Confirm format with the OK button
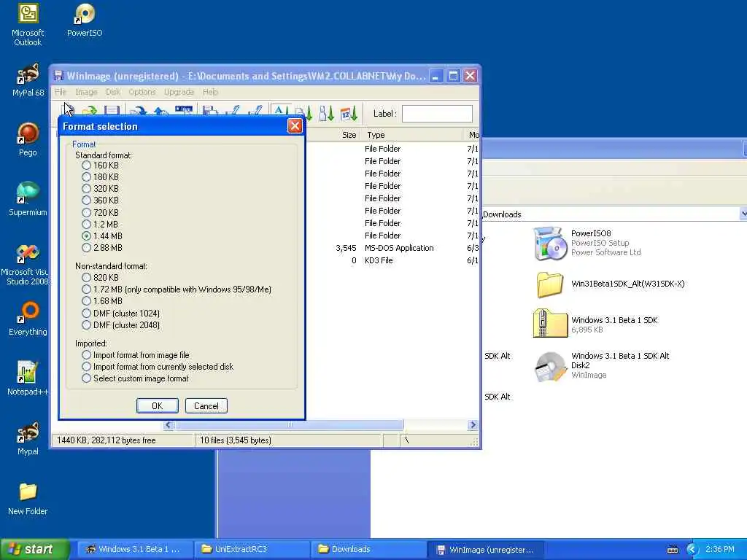Image resolution: width=747 pixels, height=560 pixels. tap(158, 405)
